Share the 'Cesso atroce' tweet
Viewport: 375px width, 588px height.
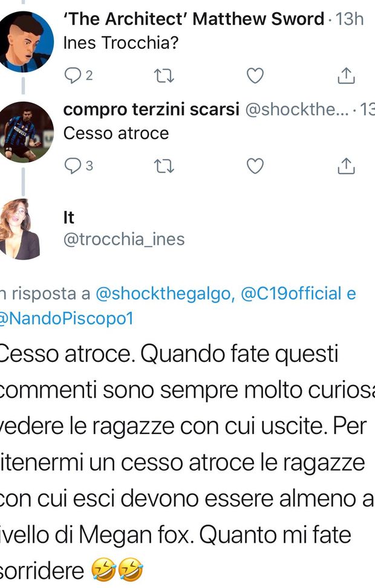point(346,166)
